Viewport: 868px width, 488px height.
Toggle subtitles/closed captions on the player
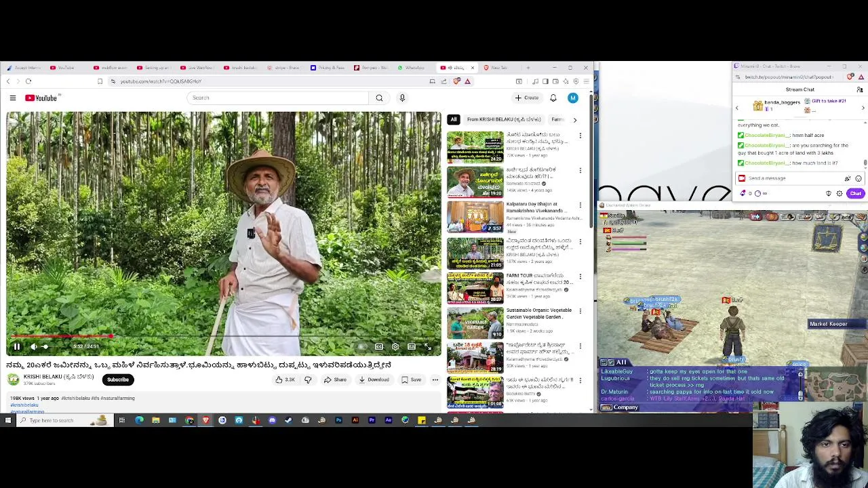pos(379,346)
